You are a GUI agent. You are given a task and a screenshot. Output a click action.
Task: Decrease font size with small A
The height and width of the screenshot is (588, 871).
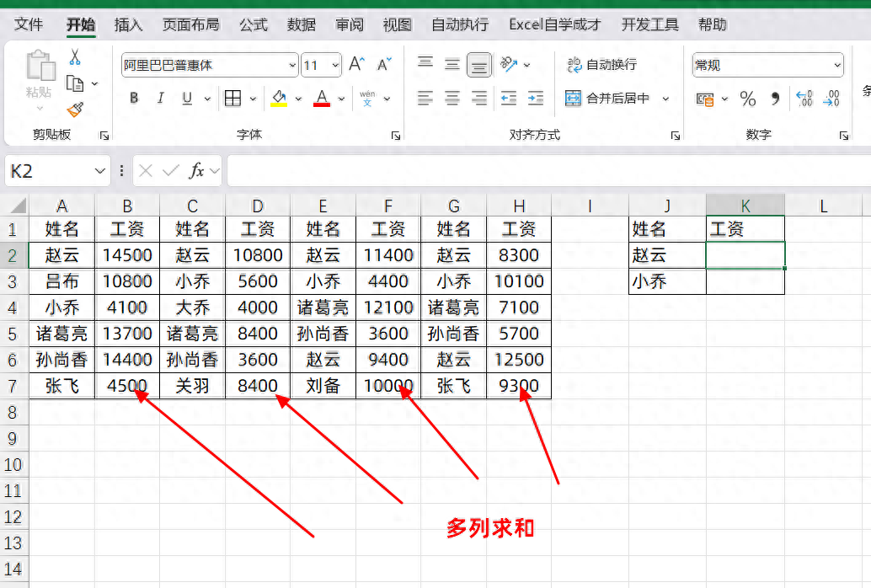(x=384, y=65)
